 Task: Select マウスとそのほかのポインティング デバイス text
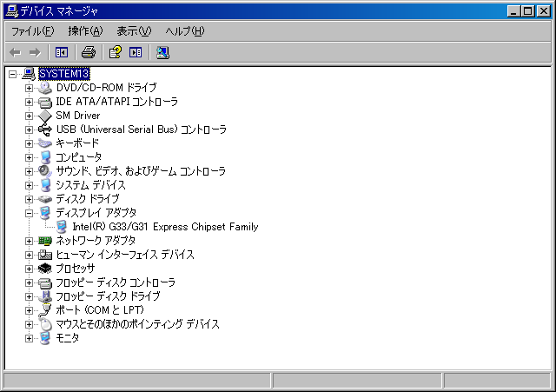pyautogui.click(x=137, y=324)
